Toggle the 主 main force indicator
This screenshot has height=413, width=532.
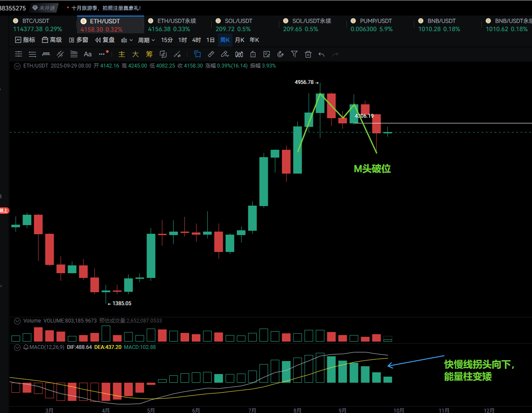pyautogui.click(x=122, y=54)
